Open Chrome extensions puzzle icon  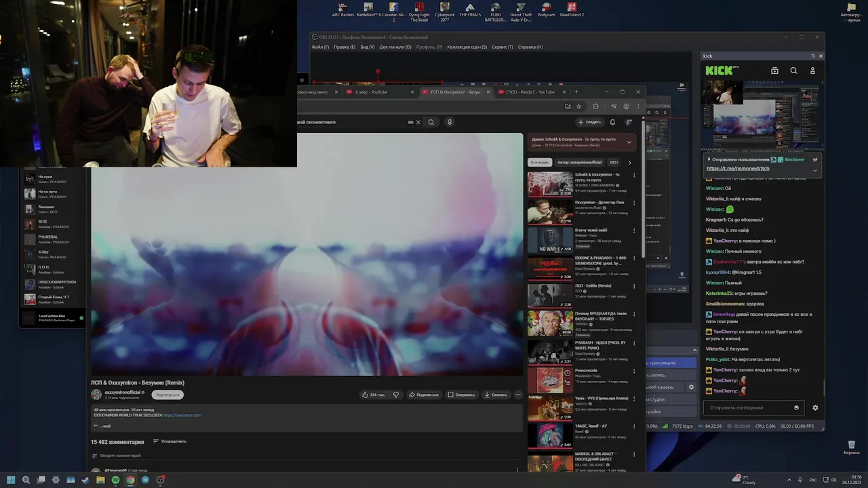(x=595, y=106)
